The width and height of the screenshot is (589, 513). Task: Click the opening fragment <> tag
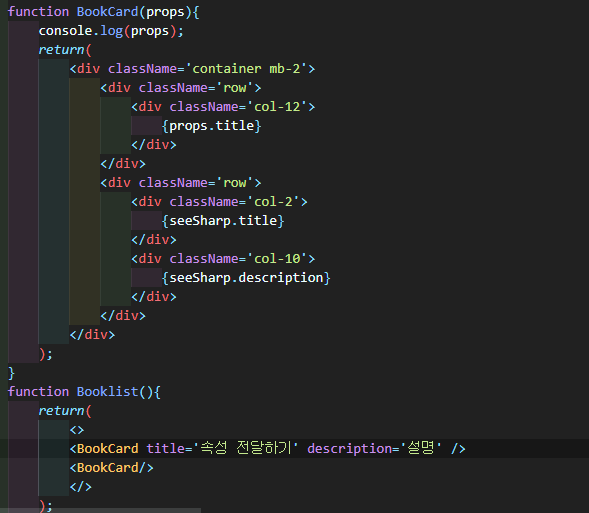tap(77, 430)
